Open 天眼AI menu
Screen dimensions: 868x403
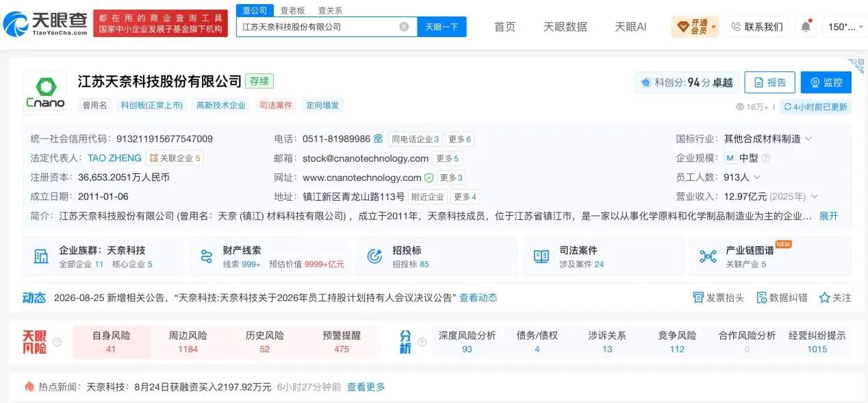(630, 27)
